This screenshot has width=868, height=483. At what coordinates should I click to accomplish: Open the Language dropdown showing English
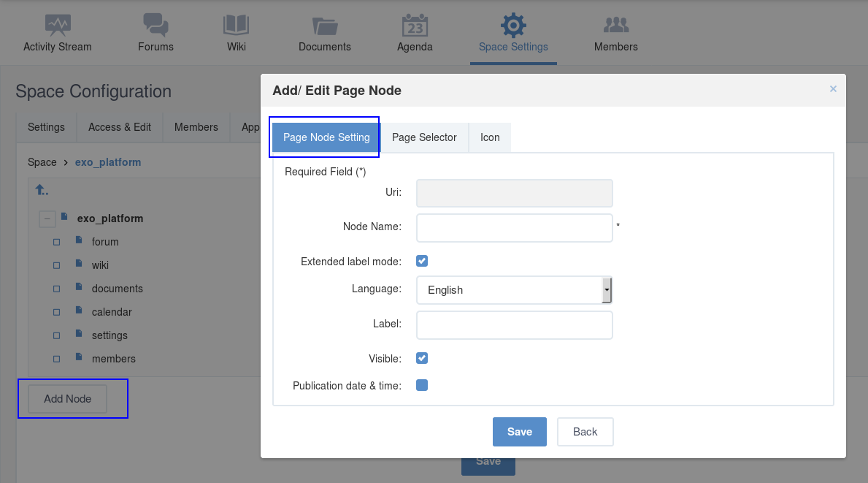[514, 290]
